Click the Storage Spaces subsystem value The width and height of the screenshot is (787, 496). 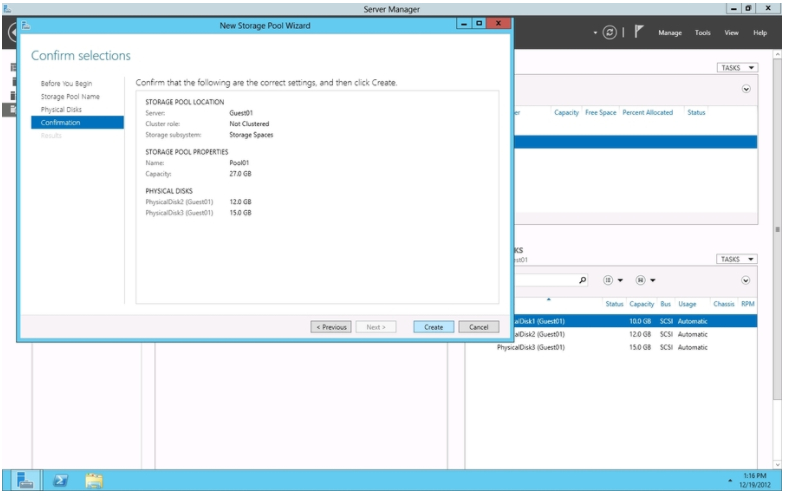coord(251,135)
